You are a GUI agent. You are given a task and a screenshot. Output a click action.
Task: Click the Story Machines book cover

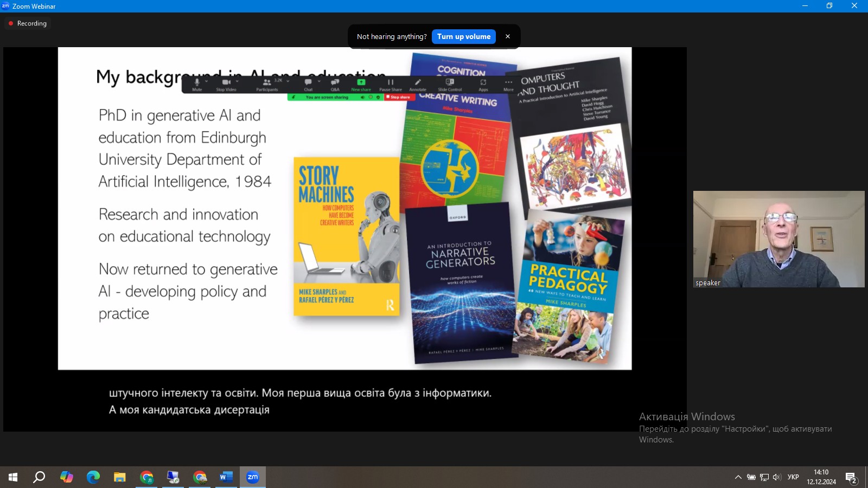(347, 236)
